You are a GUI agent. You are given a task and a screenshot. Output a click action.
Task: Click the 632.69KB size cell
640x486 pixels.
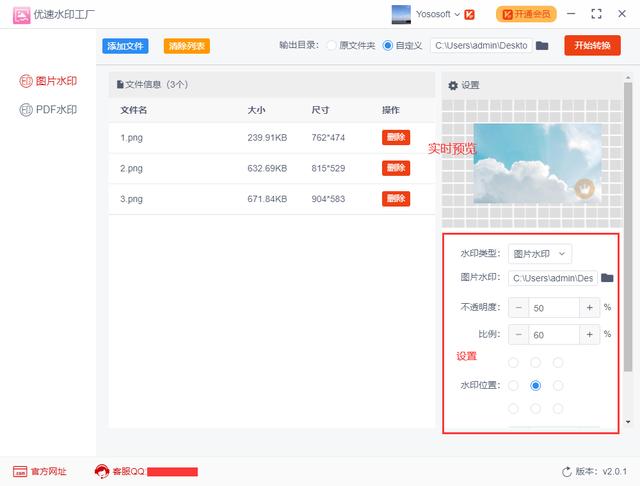(267, 169)
